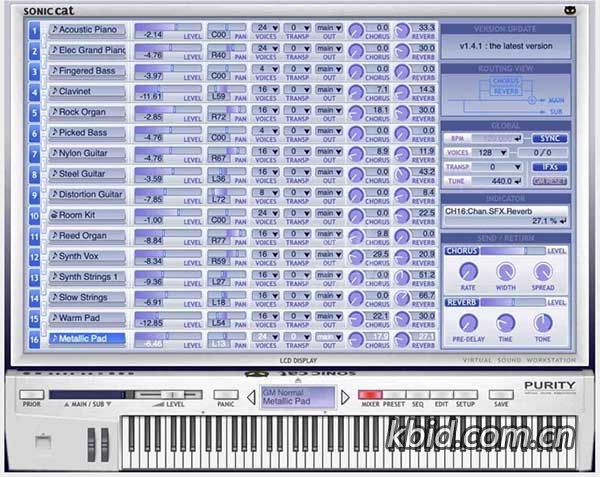The image size is (600, 477).
Task: Go to previous preset with left arrow
Action: [251, 397]
